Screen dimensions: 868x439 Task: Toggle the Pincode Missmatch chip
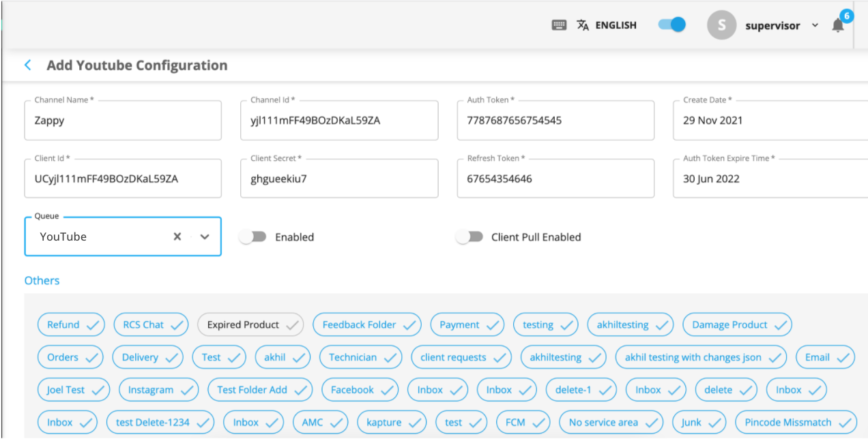coord(796,422)
